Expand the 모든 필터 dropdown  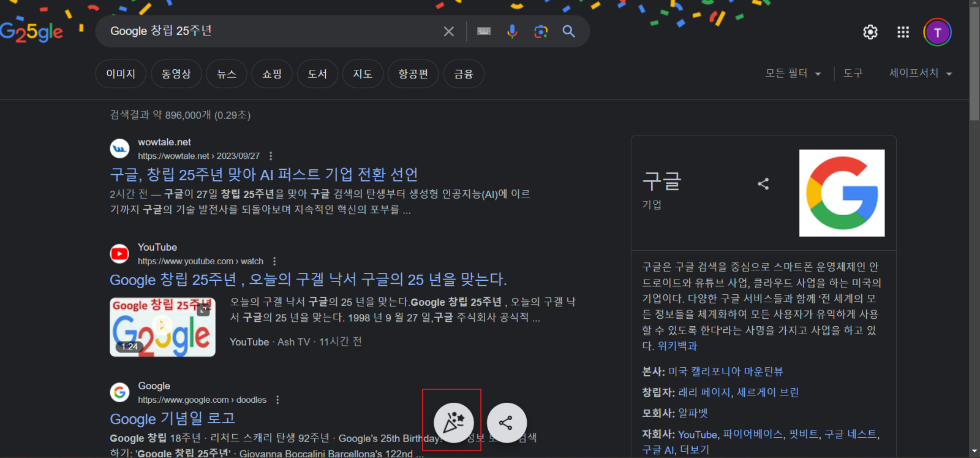pos(793,74)
